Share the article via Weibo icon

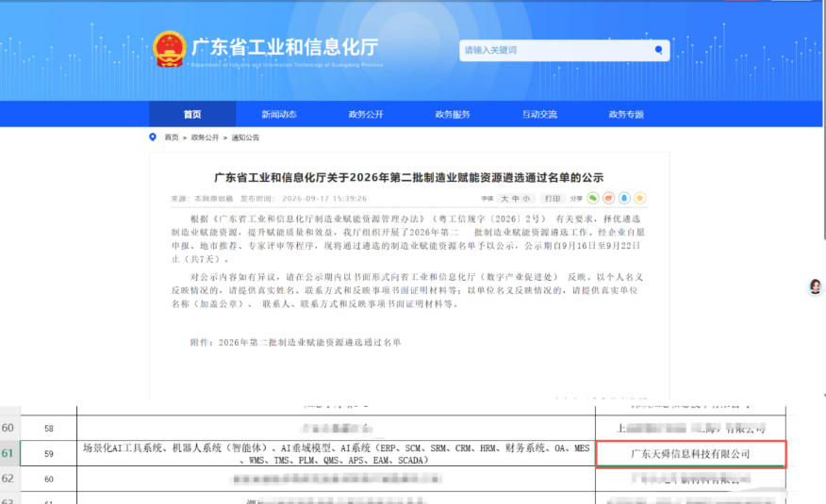coord(608,198)
